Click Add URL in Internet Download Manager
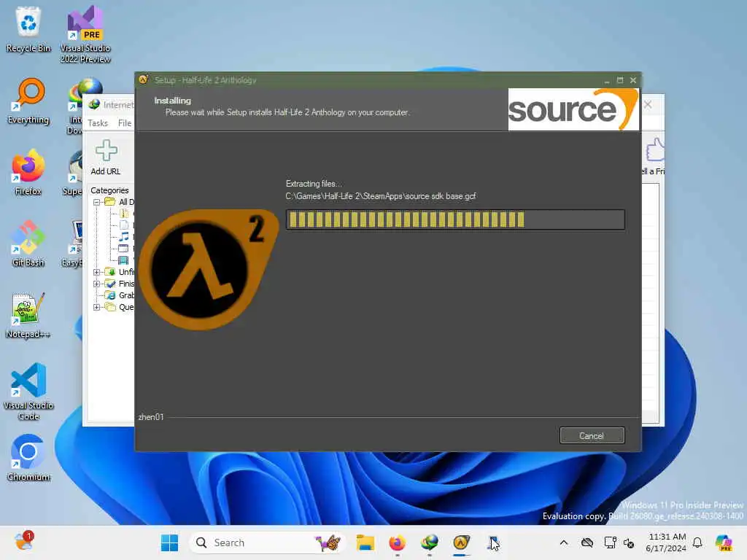747x560 pixels. click(x=106, y=157)
